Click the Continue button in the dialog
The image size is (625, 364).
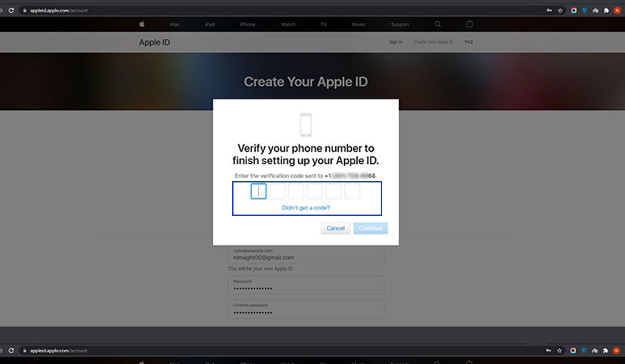(371, 228)
